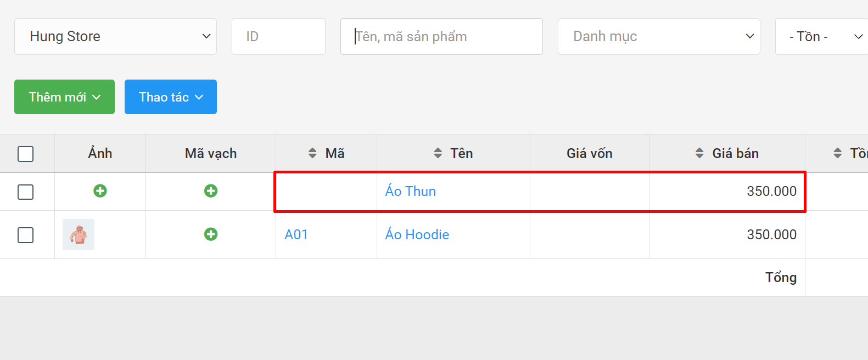Check the Áo Hoodie row checkbox
The image size is (868, 360).
pos(25,235)
